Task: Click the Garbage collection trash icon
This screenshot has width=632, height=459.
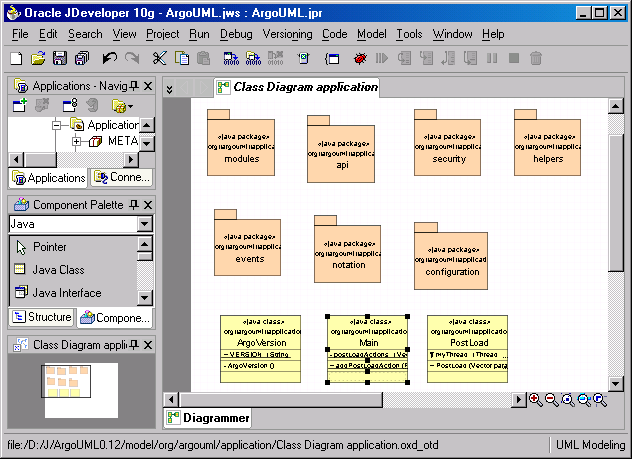Action: click(x=536, y=58)
